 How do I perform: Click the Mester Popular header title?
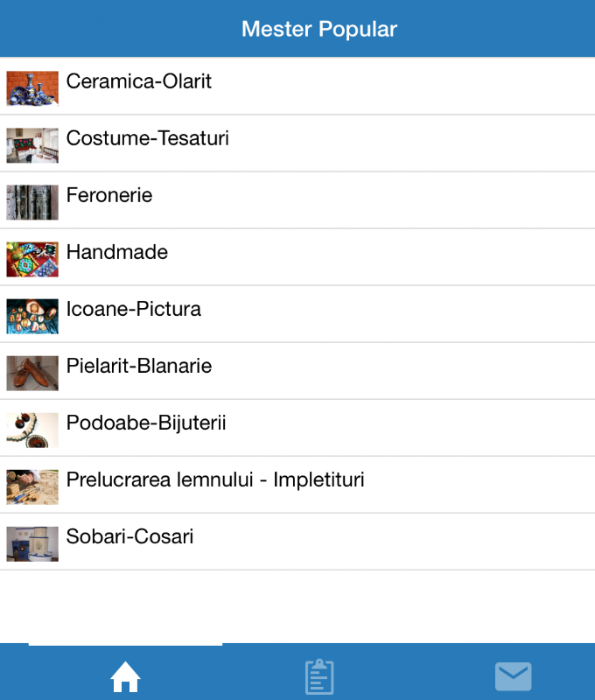click(319, 30)
